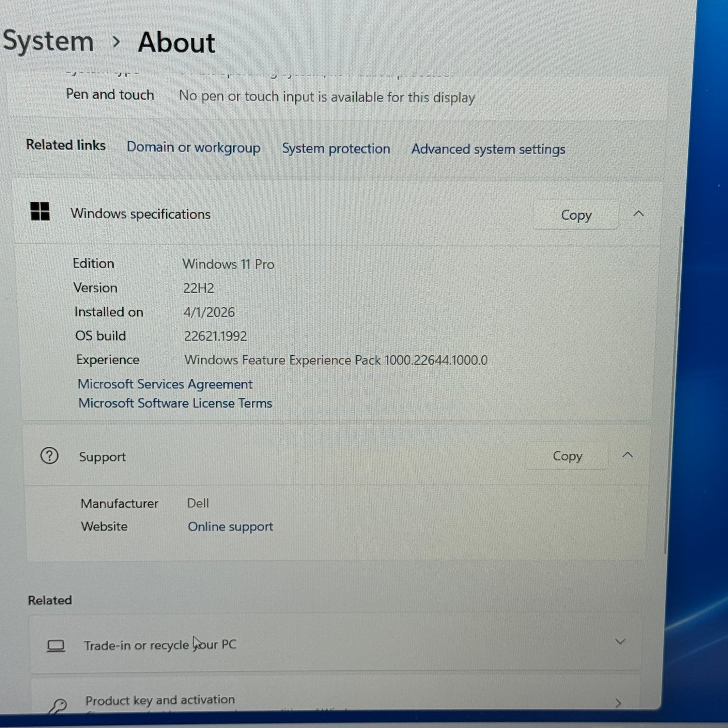Click System in the breadcrumb navigation
The height and width of the screenshot is (728, 728).
[48, 41]
